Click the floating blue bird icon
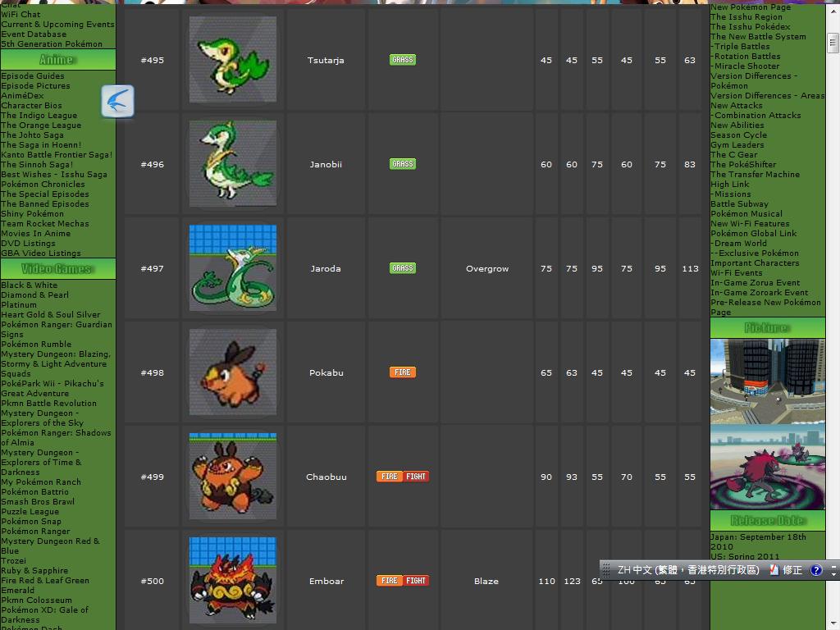 coord(117,101)
